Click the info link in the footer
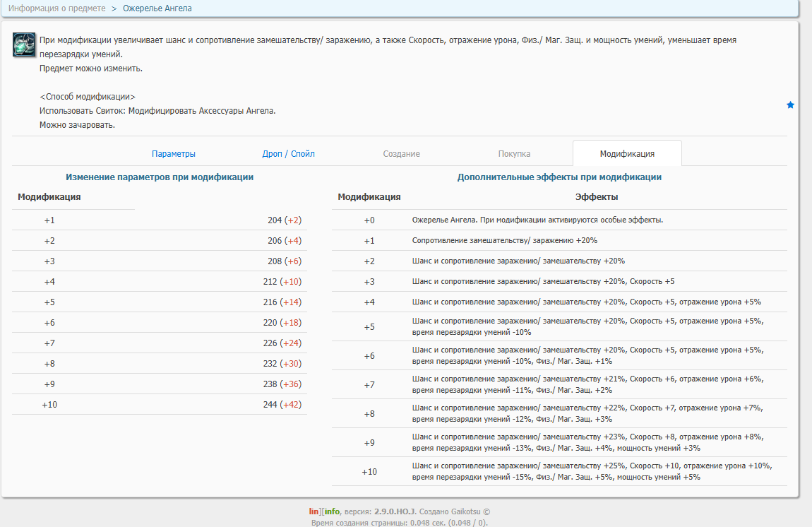Viewport: 812px width, 527px height. pyautogui.click(x=331, y=511)
